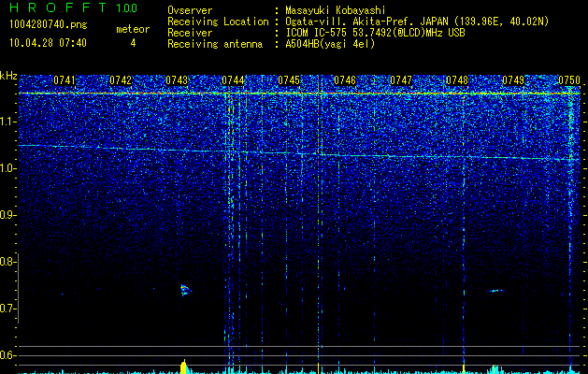Click the 0741 time marker
The height and width of the screenshot is (374, 588).
pos(65,80)
